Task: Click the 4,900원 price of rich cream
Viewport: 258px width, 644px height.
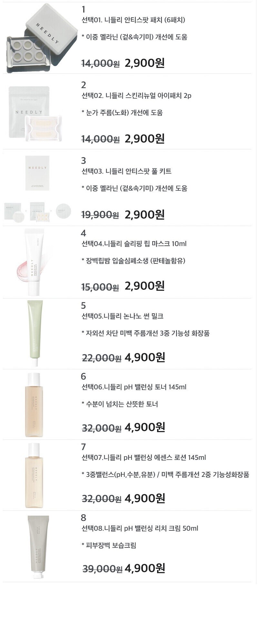Action: [145, 568]
